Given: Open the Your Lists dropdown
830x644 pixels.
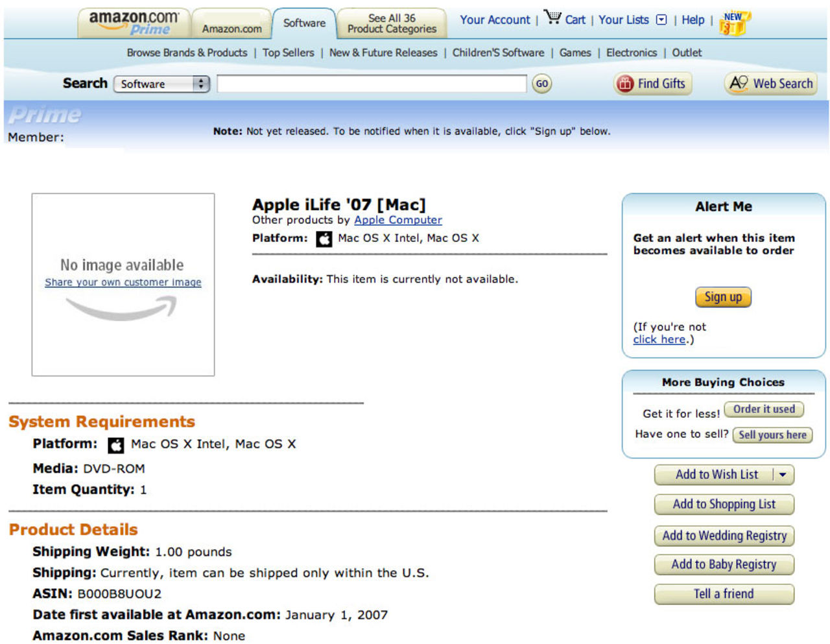Looking at the screenshot, I should (x=660, y=20).
